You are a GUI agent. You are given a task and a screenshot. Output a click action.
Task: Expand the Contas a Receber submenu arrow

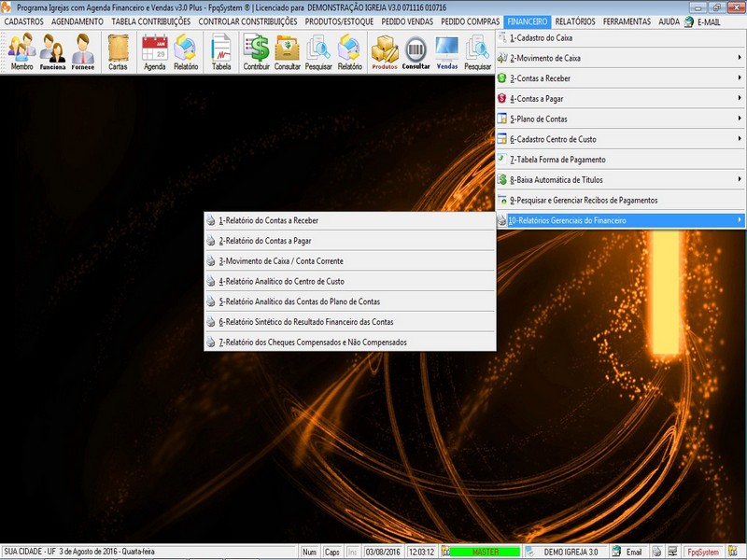(x=740, y=78)
